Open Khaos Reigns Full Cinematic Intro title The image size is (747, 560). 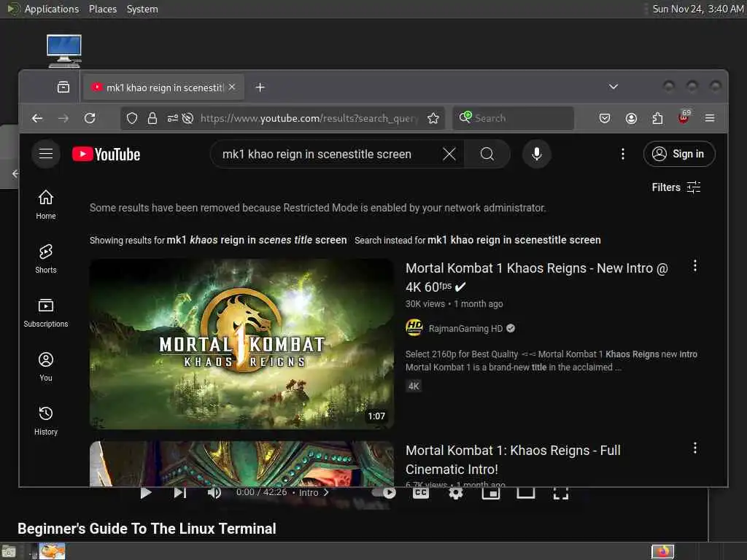point(513,459)
